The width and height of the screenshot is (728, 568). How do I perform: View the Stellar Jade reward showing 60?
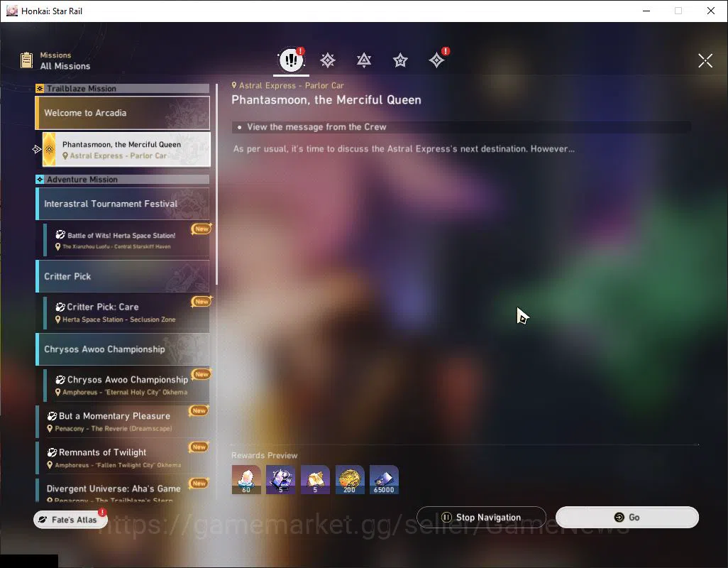246,480
